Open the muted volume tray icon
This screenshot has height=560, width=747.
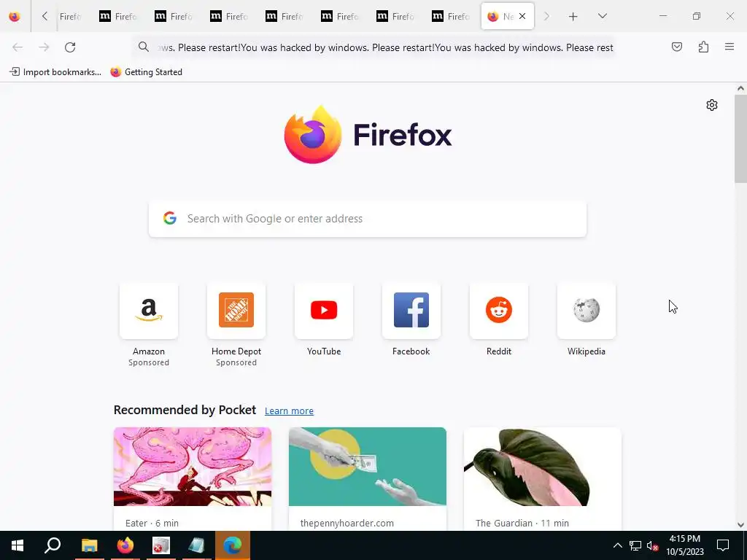(652, 545)
